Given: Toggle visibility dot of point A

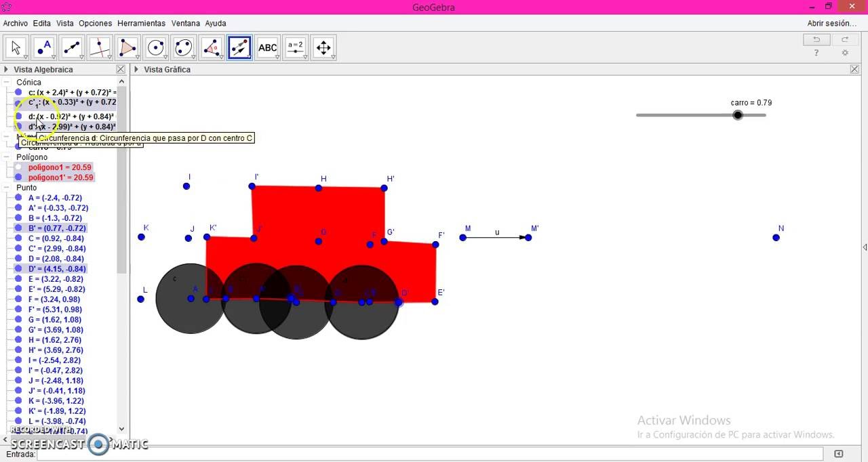Looking at the screenshot, I should tap(18, 198).
